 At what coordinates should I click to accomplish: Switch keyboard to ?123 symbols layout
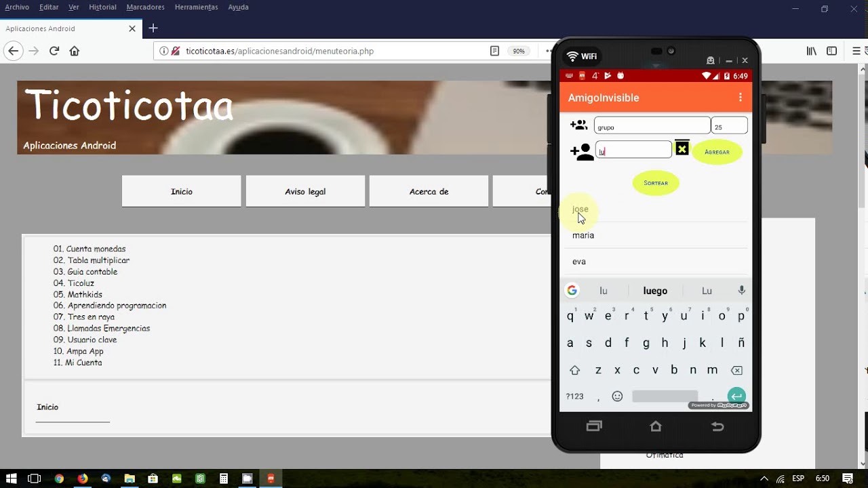point(574,396)
